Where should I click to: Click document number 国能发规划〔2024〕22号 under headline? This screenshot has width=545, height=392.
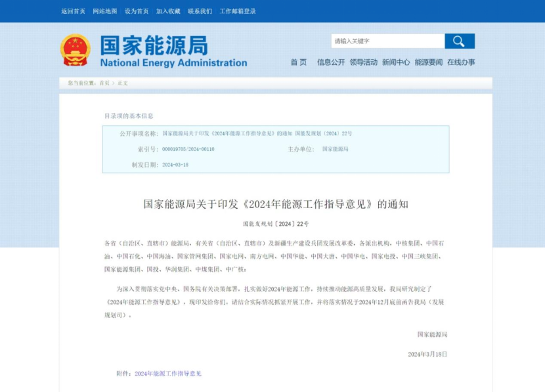pos(276,224)
